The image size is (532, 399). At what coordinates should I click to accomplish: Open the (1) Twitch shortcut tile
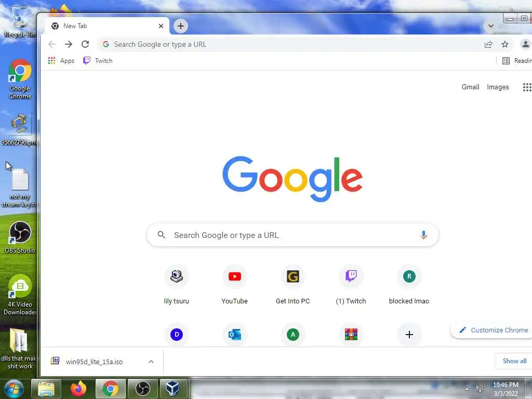pyautogui.click(x=351, y=284)
